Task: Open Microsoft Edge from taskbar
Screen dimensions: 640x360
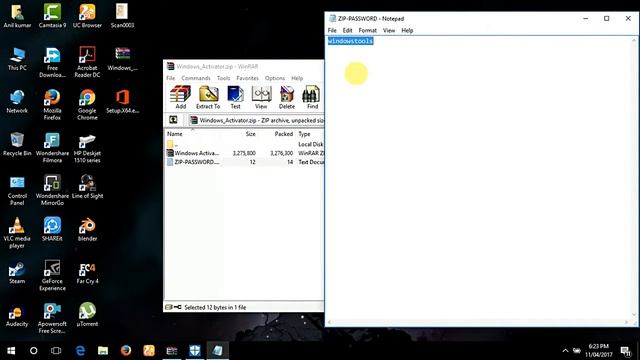Action: pos(80,351)
